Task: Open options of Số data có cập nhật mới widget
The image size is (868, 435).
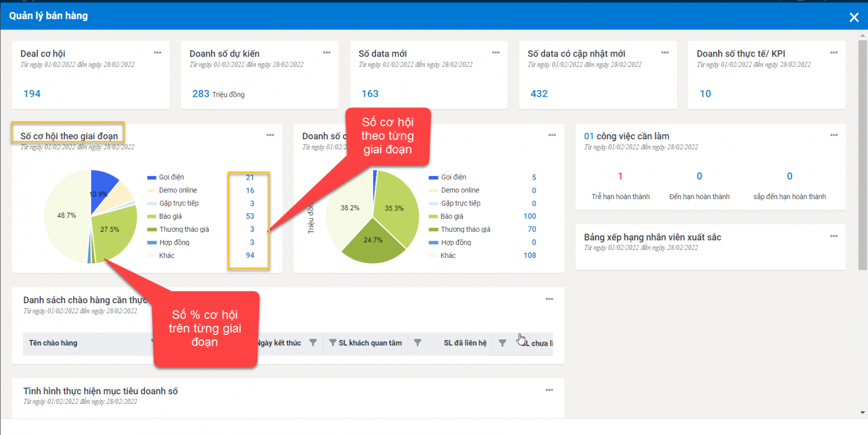Action: coord(665,51)
